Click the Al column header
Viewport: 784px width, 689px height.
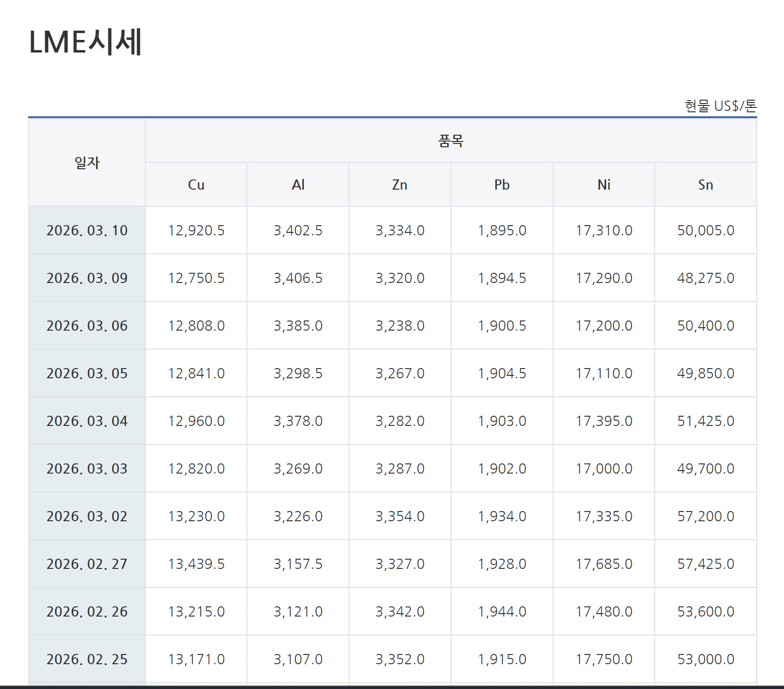[298, 185]
